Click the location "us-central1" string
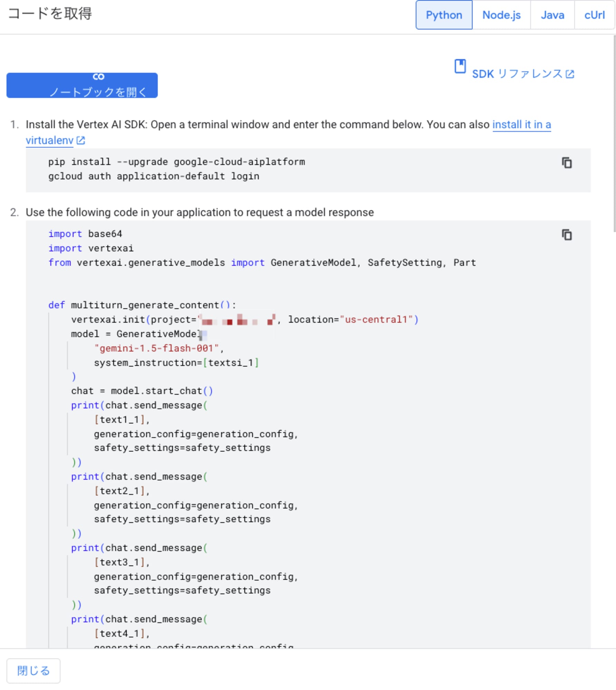Screen dimensions: 616x690 tap(376, 320)
